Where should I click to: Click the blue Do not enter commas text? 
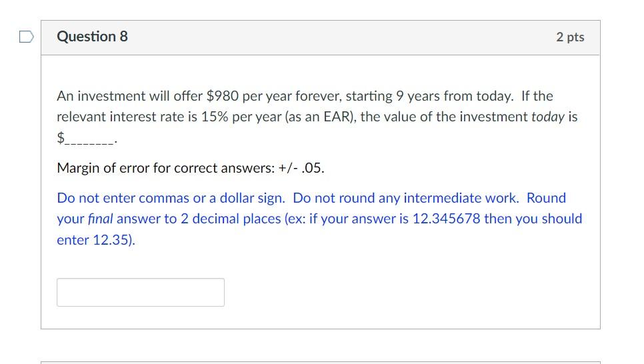171,198
